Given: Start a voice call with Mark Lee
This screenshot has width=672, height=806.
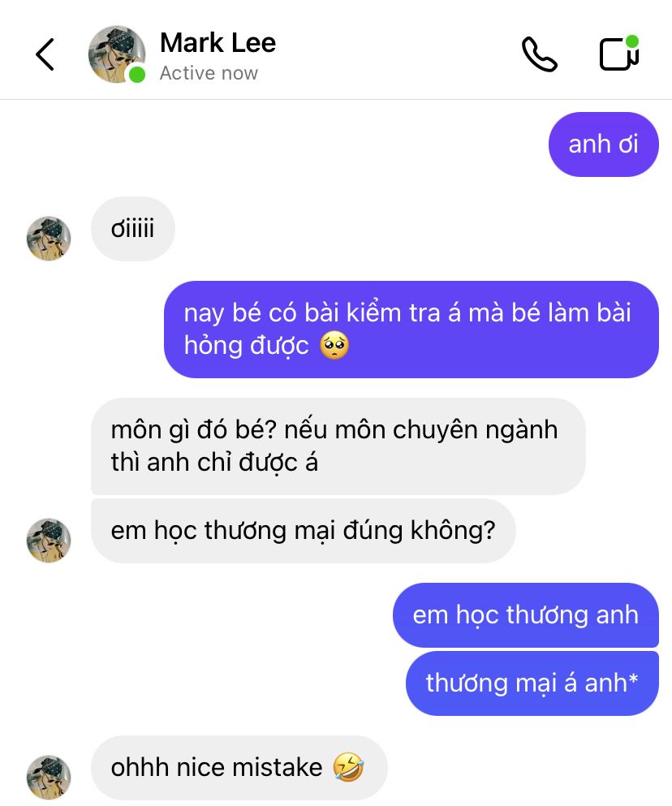Looking at the screenshot, I should tap(540, 54).
